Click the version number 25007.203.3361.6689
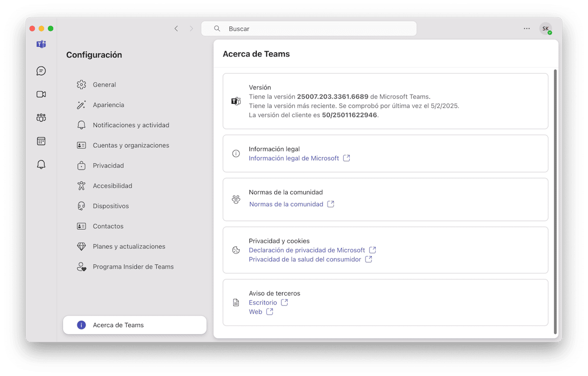This screenshot has height=376, width=588. [333, 97]
